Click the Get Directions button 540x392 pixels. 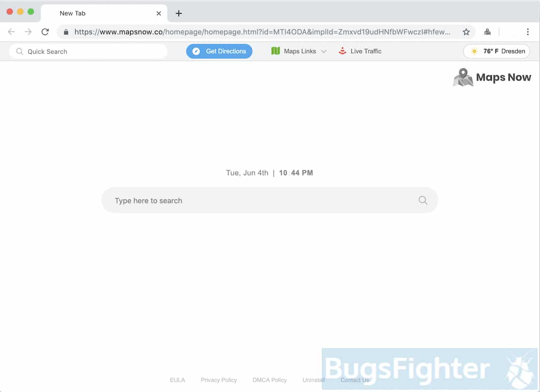[219, 51]
